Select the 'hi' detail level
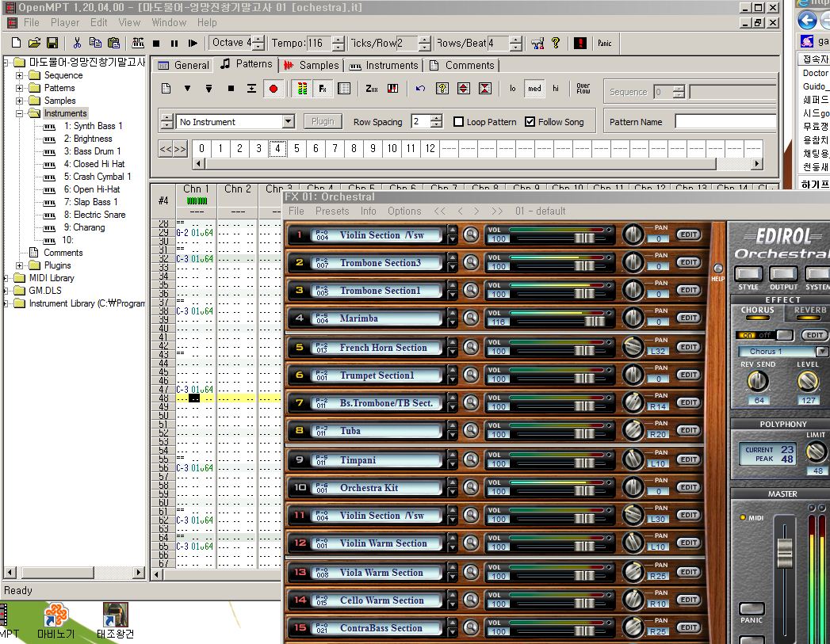 tap(556, 88)
